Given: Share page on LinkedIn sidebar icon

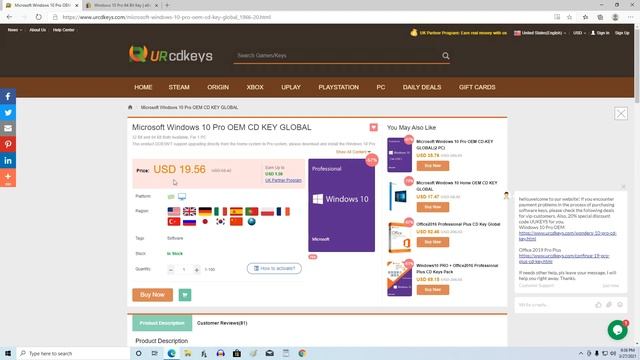Looking at the screenshot, I should coord(8,160).
